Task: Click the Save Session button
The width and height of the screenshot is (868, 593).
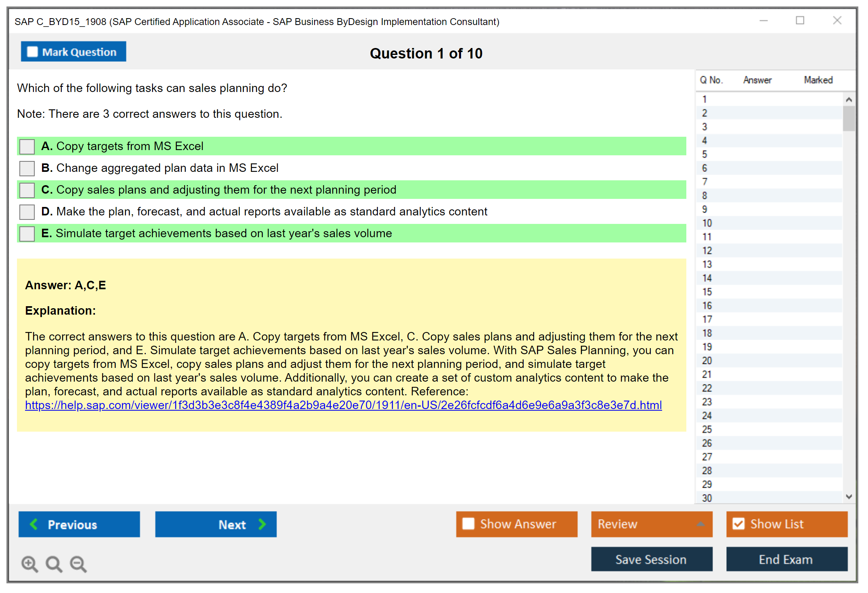Action: [651, 559]
